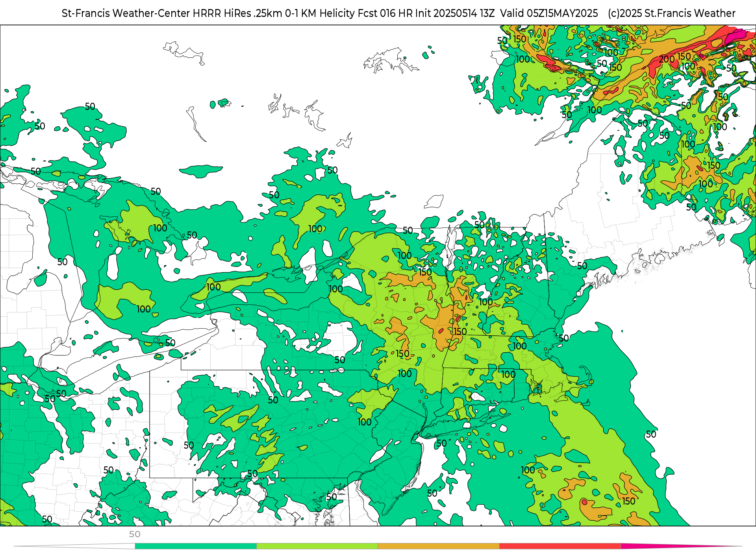756x551 pixels.
Task: Click 'Fcst 016 HR' in the title
Action: (x=385, y=13)
